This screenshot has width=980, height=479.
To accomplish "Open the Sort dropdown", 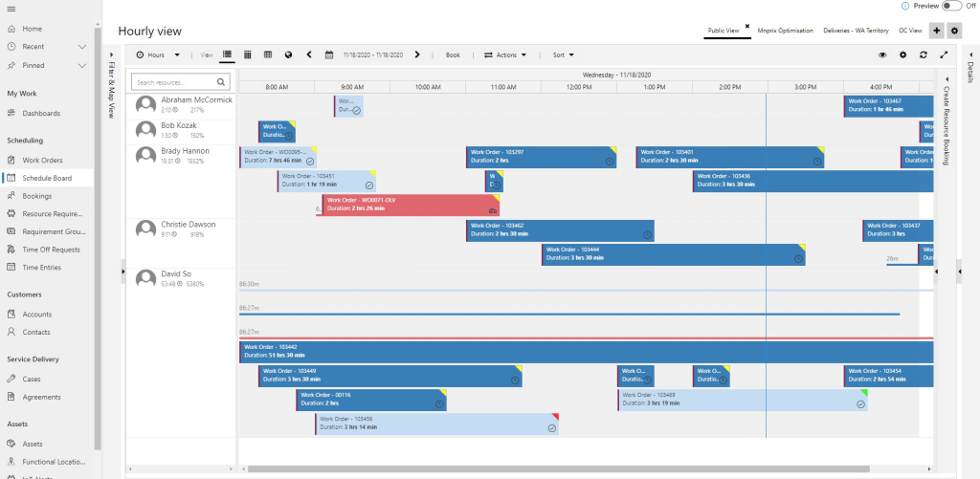I will [x=563, y=54].
